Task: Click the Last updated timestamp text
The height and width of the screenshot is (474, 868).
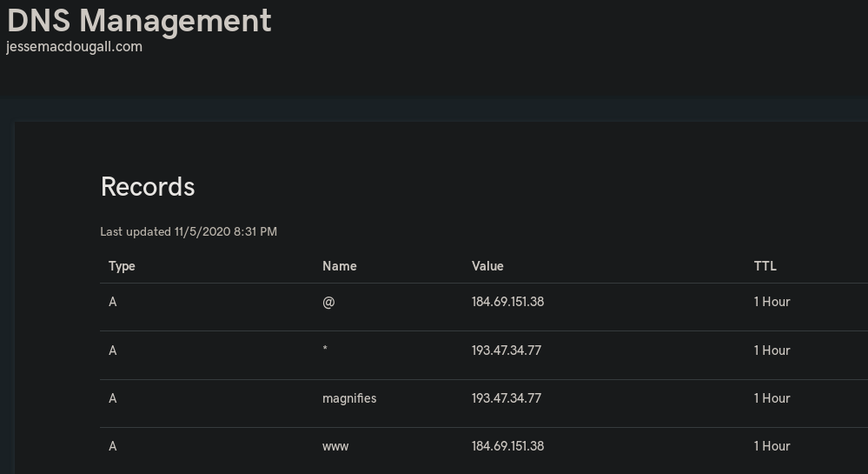Action: [x=189, y=231]
